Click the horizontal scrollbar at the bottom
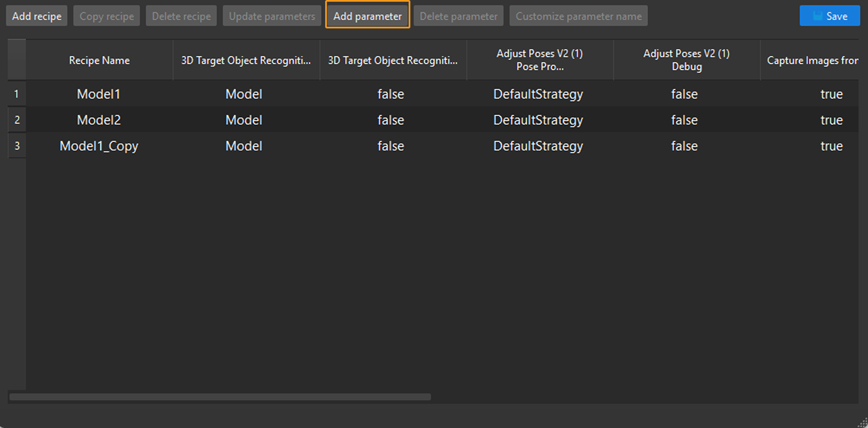Image resolution: width=868 pixels, height=428 pixels. tap(219, 397)
